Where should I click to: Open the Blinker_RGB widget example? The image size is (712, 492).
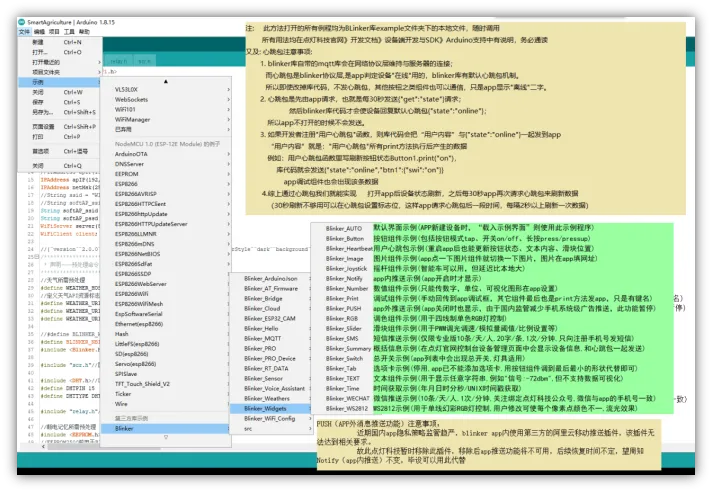(x=341, y=318)
